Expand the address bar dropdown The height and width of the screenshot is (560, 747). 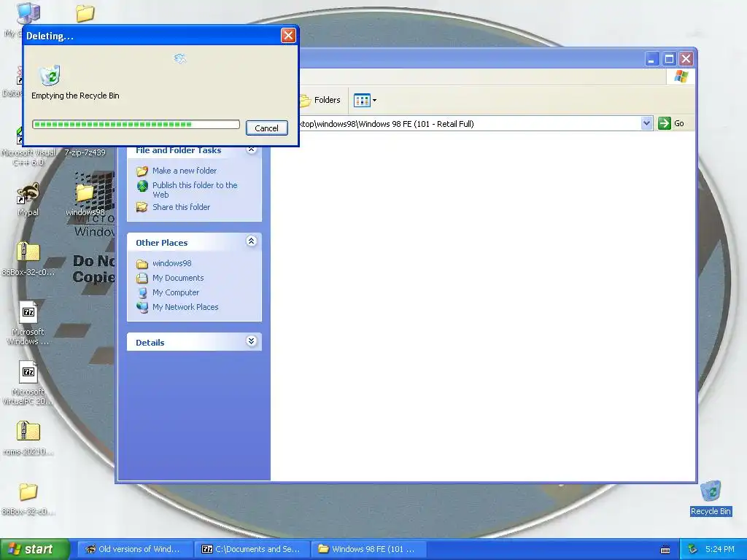pyautogui.click(x=646, y=123)
